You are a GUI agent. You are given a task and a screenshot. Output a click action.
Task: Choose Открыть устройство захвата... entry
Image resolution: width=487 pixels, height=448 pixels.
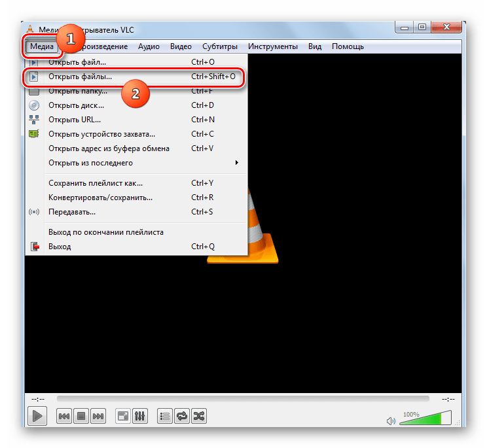[136, 134]
